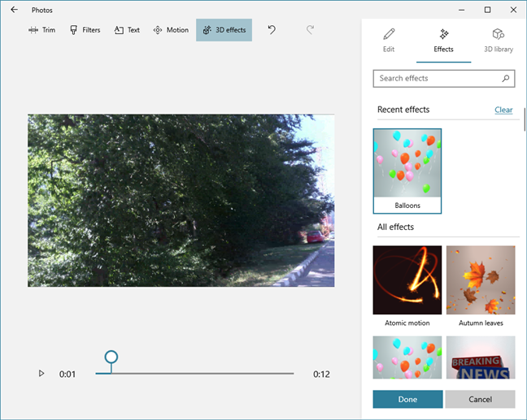527x420 pixels.
Task: Close the Photos window
Action: (x=513, y=10)
